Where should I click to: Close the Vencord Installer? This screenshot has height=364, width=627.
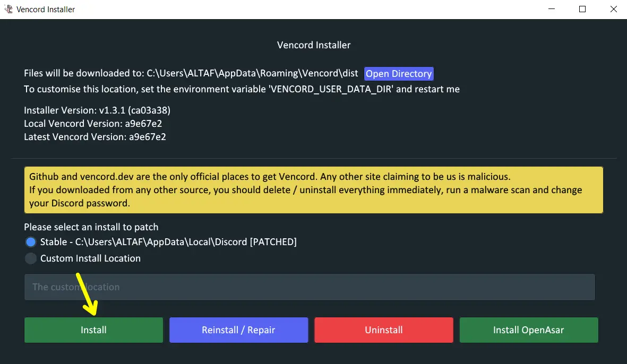[x=613, y=9]
